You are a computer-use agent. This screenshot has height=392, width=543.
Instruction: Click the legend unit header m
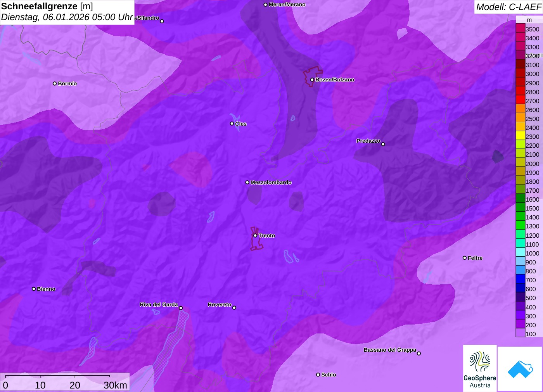[529, 20]
